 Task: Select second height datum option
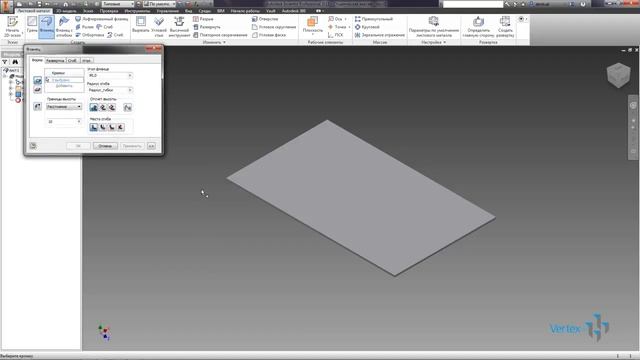click(x=103, y=107)
